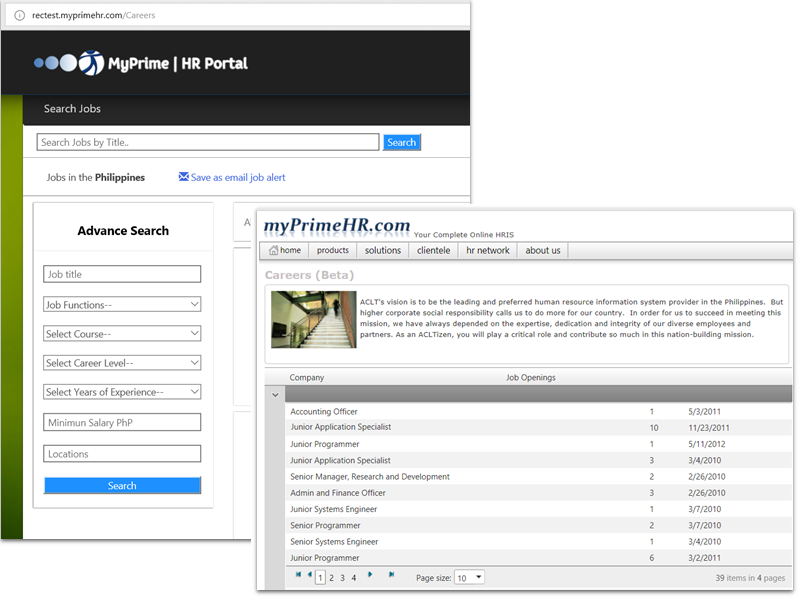The width and height of the screenshot is (800, 600).
Task: Click the home icon in myPrimeHR nav
Action: tap(273, 250)
